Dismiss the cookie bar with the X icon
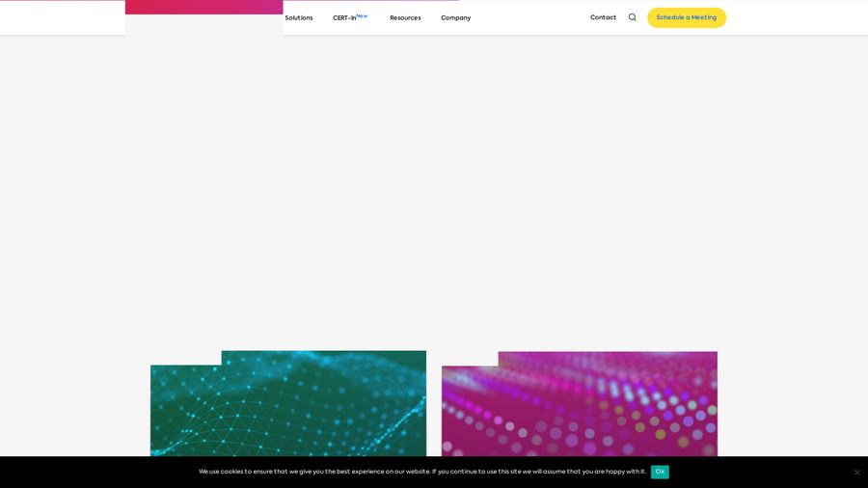Image resolution: width=868 pixels, height=488 pixels. (856, 473)
